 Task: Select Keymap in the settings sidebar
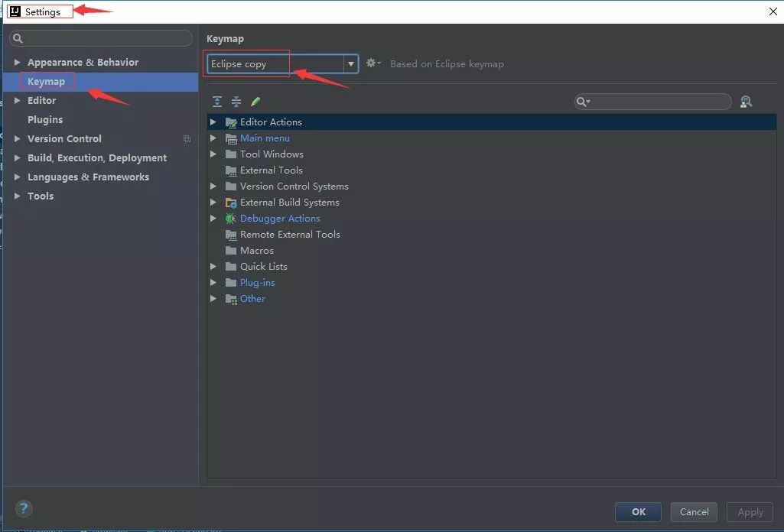[x=47, y=81]
